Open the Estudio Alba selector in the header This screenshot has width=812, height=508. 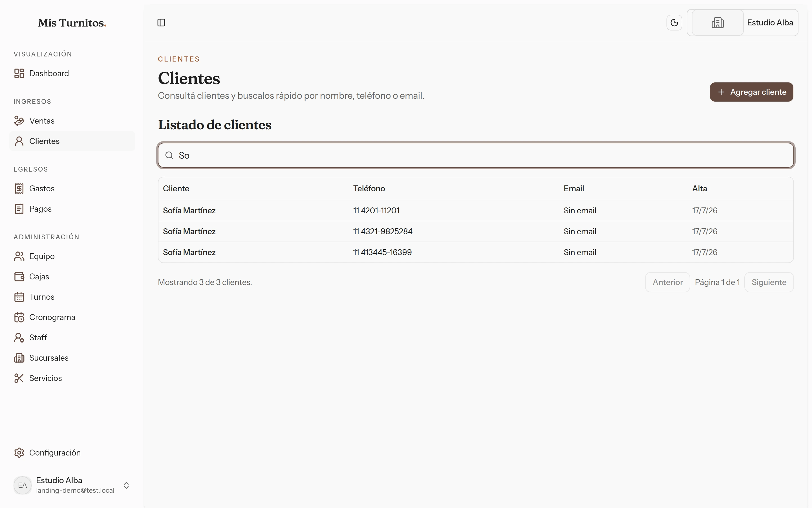click(x=743, y=23)
